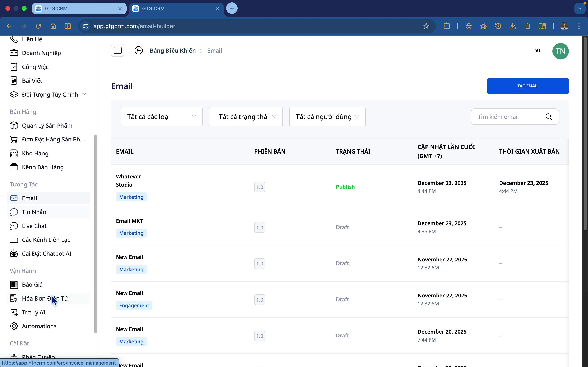Click the back arrow next to breadcrumb
Viewport: 588px width, 367px height.
click(138, 51)
